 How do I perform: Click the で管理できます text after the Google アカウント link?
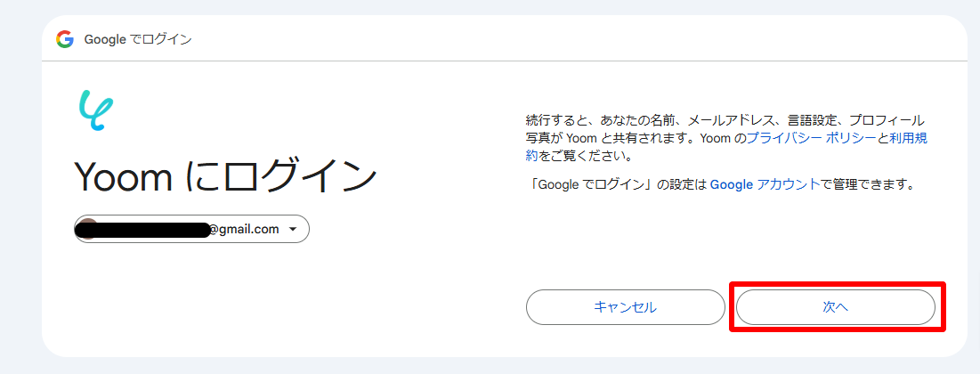coord(867,184)
